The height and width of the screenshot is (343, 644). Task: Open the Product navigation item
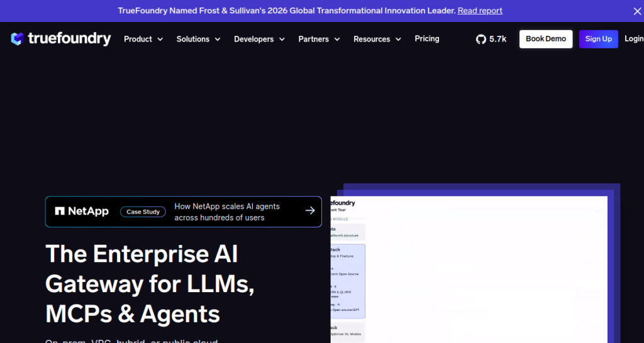pos(138,39)
